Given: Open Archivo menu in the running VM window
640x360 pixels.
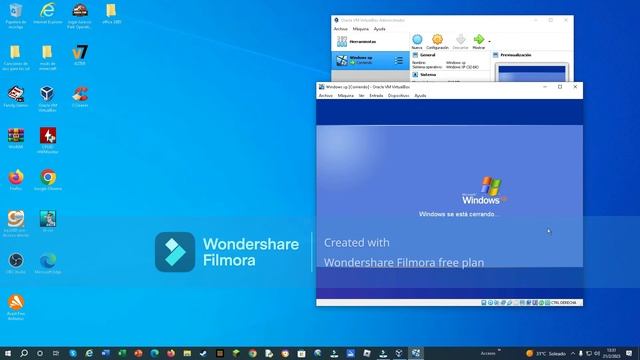Looking at the screenshot, I should pyautogui.click(x=325, y=96).
